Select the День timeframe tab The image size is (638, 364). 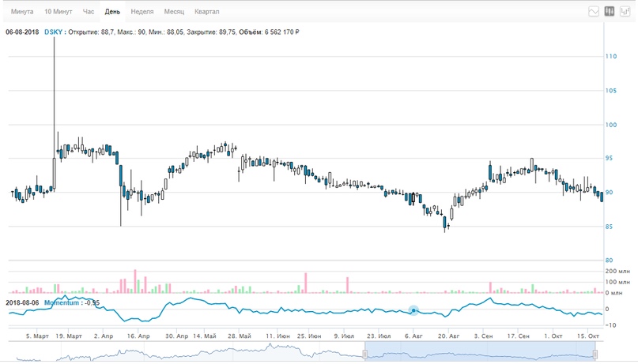tap(112, 12)
